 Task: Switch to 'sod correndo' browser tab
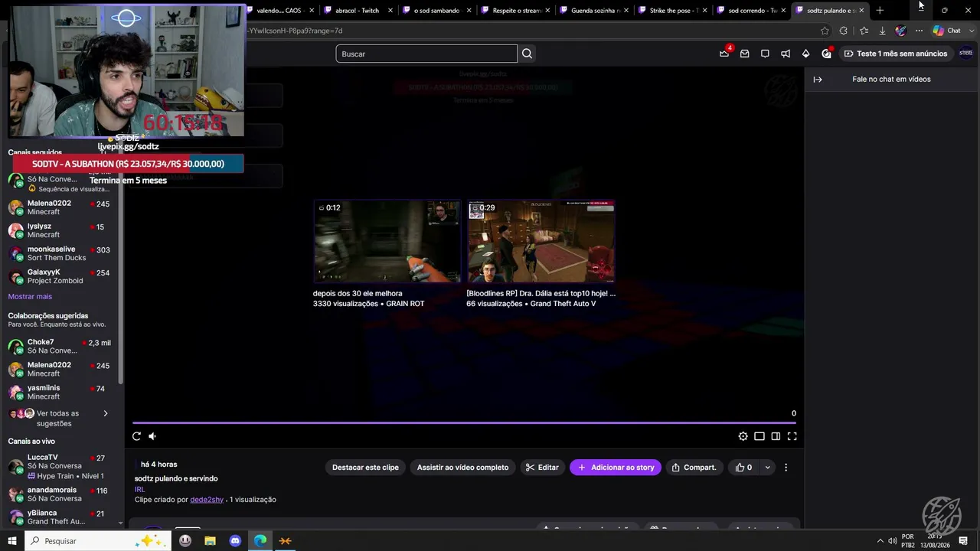pos(752,11)
